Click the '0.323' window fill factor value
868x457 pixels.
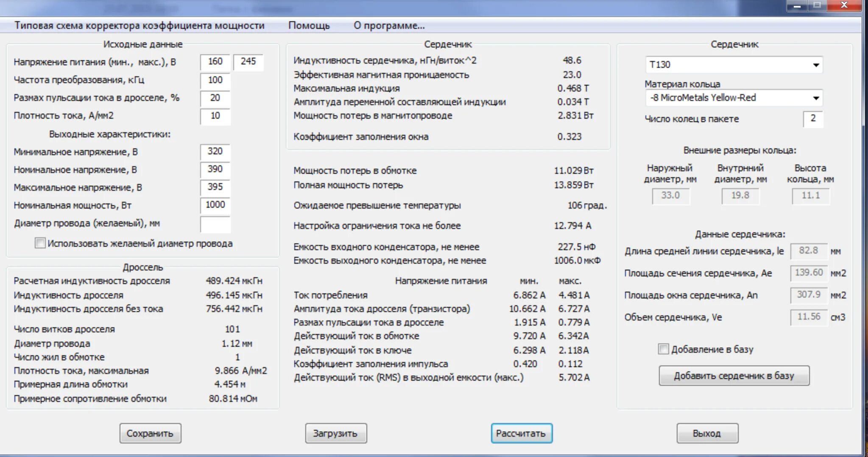[x=569, y=137]
